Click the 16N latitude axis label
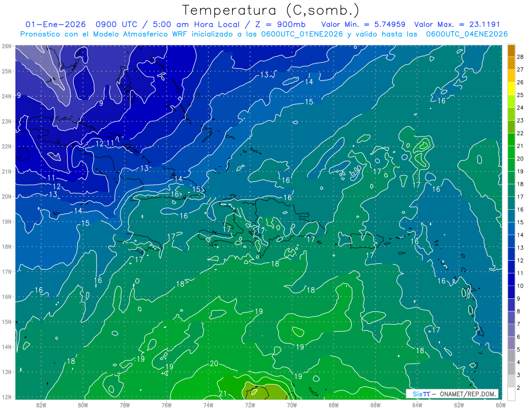This screenshot has width=532, height=411. point(6,297)
